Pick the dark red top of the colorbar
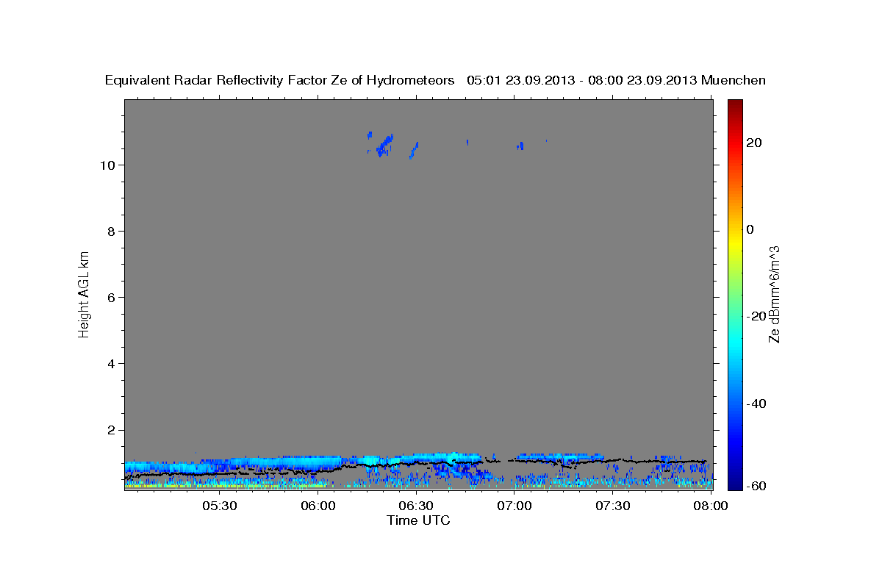Viewport: 882px width, 588px height. pyautogui.click(x=735, y=107)
